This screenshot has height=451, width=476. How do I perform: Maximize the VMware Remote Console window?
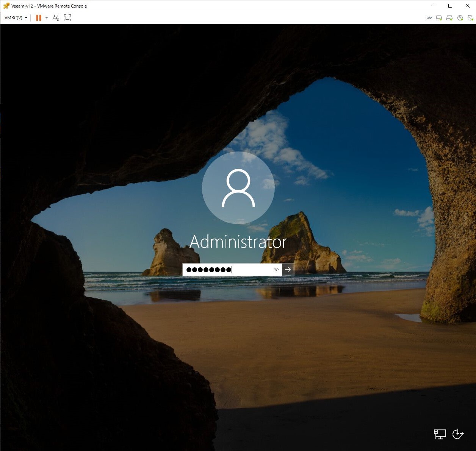click(450, 6)
